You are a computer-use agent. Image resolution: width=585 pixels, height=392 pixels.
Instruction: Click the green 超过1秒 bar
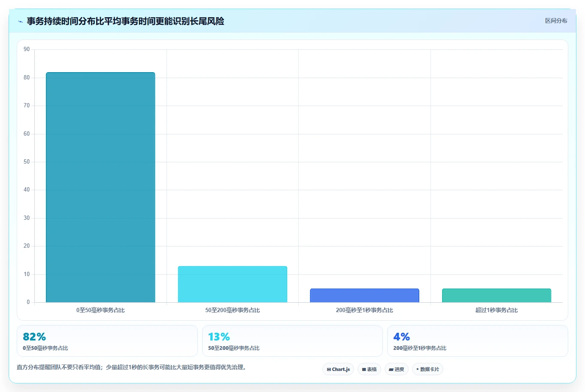click(497, 295)
